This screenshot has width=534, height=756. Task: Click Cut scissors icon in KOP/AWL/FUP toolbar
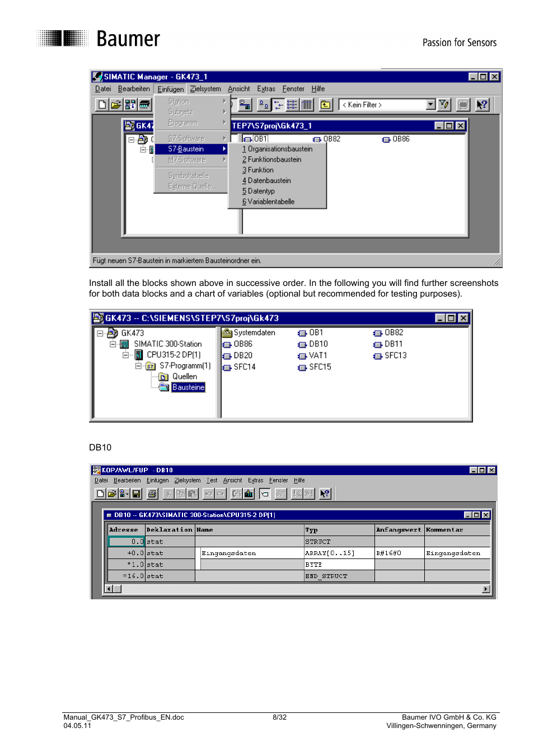(168, 494)
